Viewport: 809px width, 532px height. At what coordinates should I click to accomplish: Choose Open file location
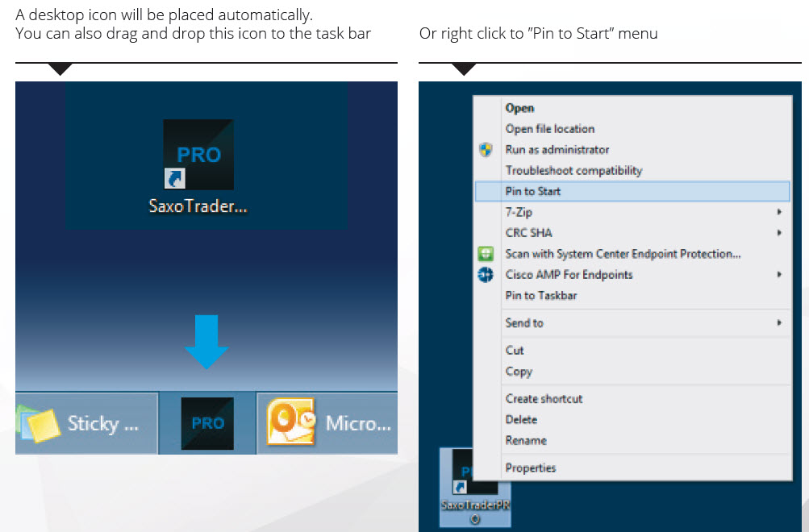tap(632, 129)
